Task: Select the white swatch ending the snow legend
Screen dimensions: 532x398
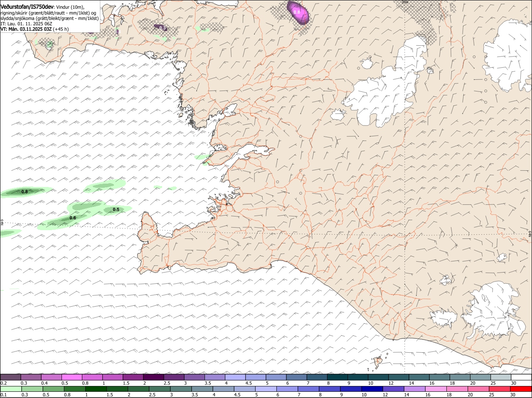Action: coord(521,377)
